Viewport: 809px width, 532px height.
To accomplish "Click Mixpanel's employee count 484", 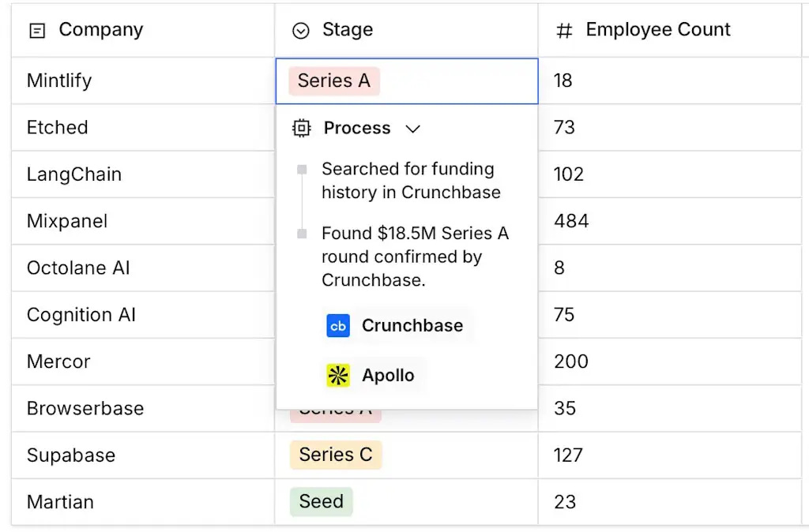I will pyautogui.click(x=571, y=221).
